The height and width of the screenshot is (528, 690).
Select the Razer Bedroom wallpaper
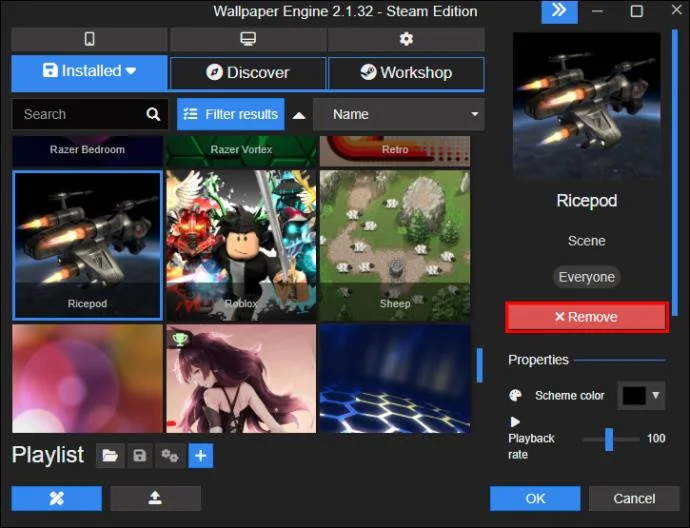tap(87, 151)
